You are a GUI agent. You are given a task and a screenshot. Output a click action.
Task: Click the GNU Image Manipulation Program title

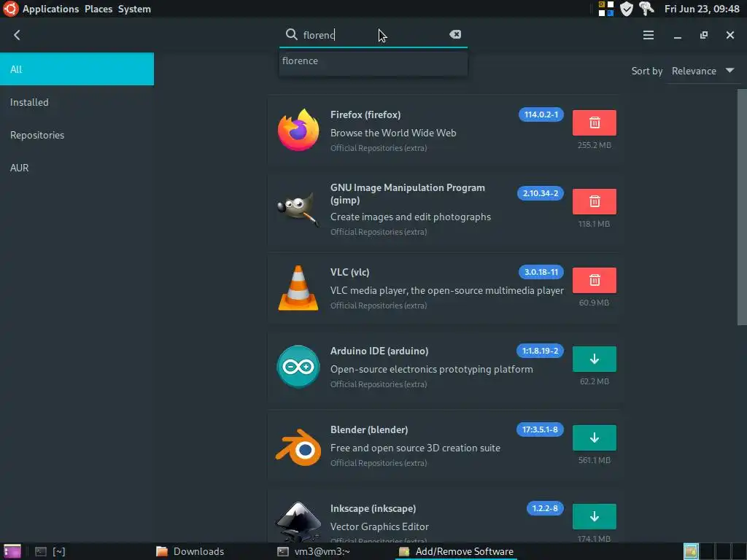[x=408, y=194]
